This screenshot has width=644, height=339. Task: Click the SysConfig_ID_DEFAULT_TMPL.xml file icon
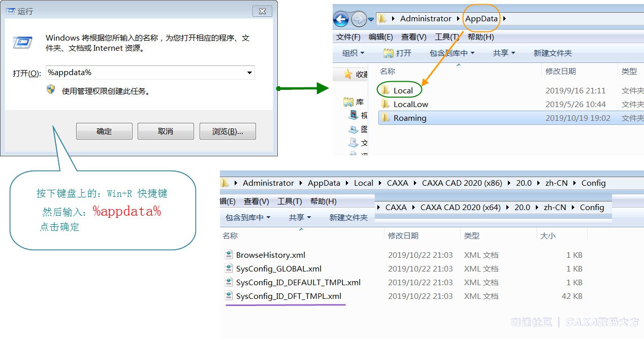(229, 282)
